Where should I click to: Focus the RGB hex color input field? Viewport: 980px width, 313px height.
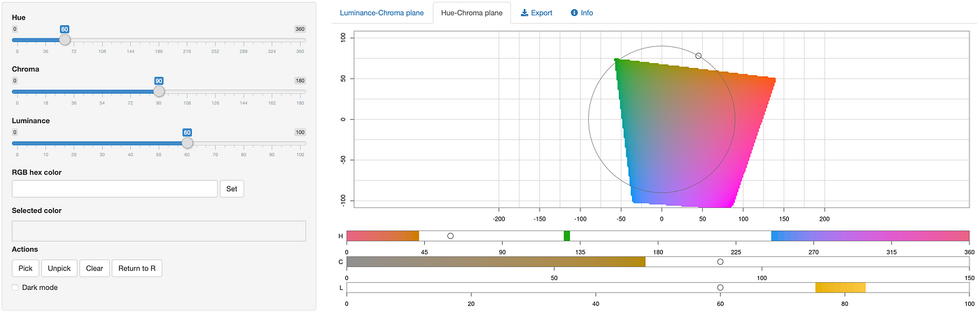(x=115, y=188)
